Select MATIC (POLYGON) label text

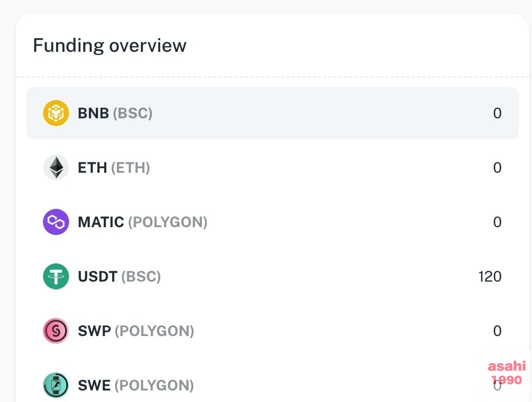(x=142, y=222)
